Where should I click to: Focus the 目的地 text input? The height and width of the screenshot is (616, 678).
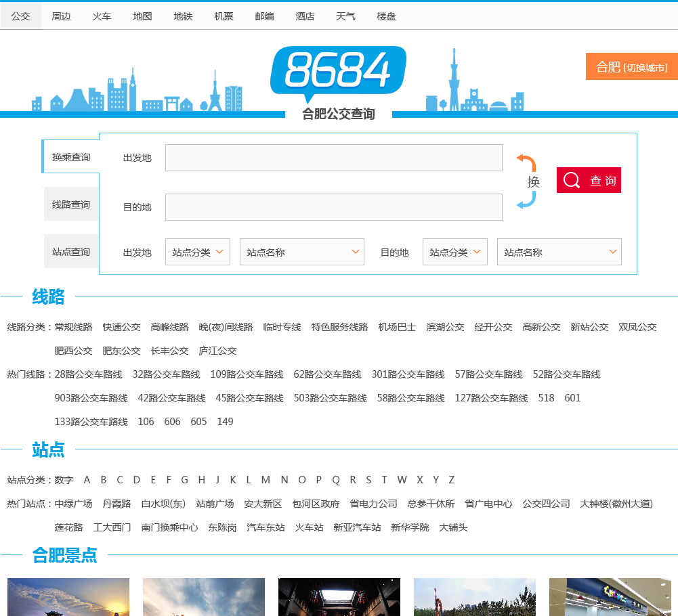click(333, 207)
